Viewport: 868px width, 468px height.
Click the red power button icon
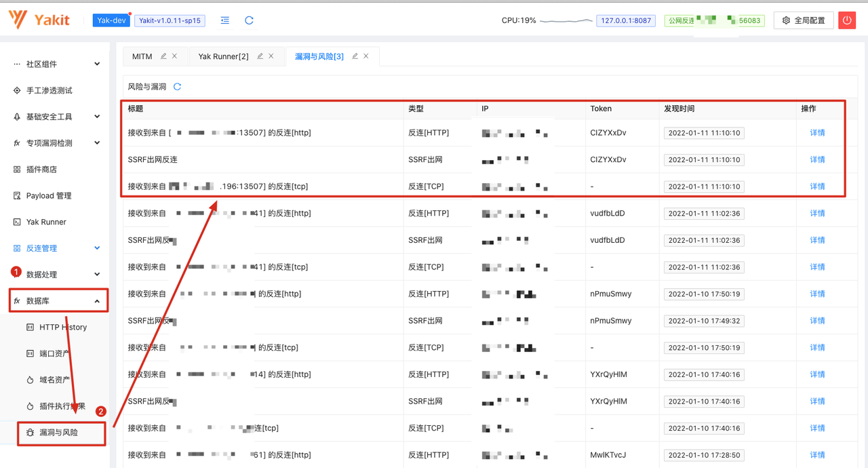[x=846, y=20]
